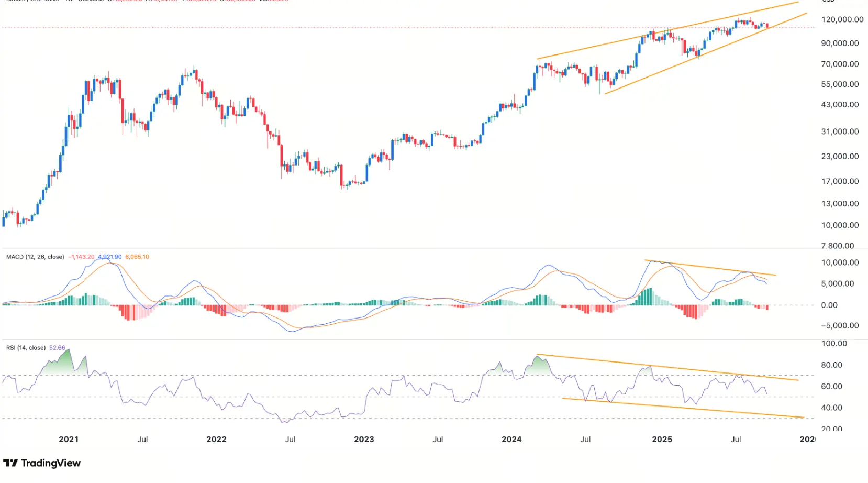Image resolution: width=868 pixels, height=483 pixels.
Task: Click the RSI value 52.66
Action: tap(57, 348)
